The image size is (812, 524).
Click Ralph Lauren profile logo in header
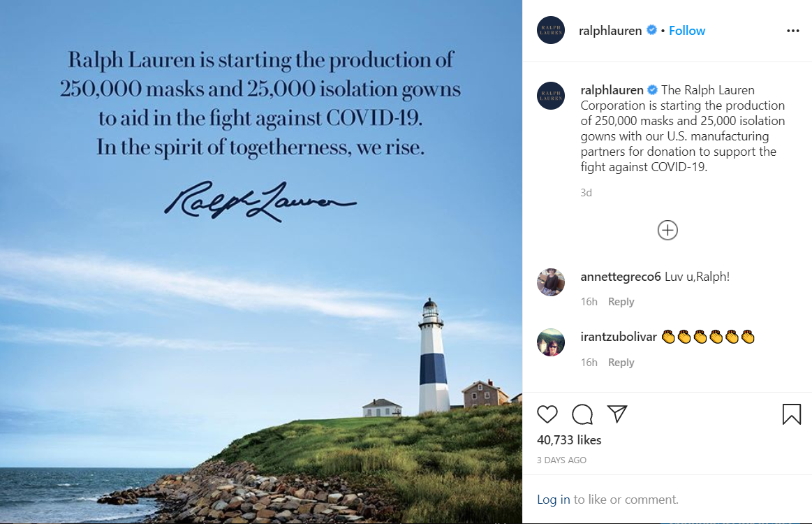point(550,31)
